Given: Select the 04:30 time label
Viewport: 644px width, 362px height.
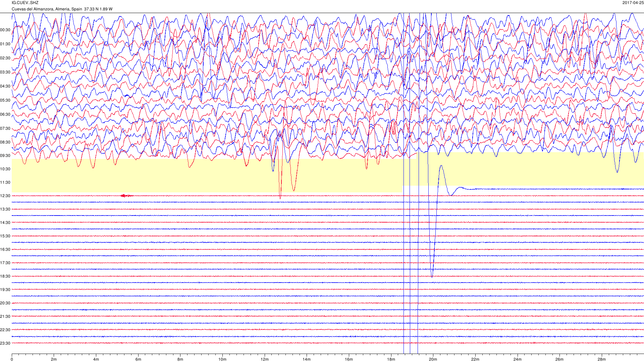Looking at the screenshot, I should click(x=5, y=86).
